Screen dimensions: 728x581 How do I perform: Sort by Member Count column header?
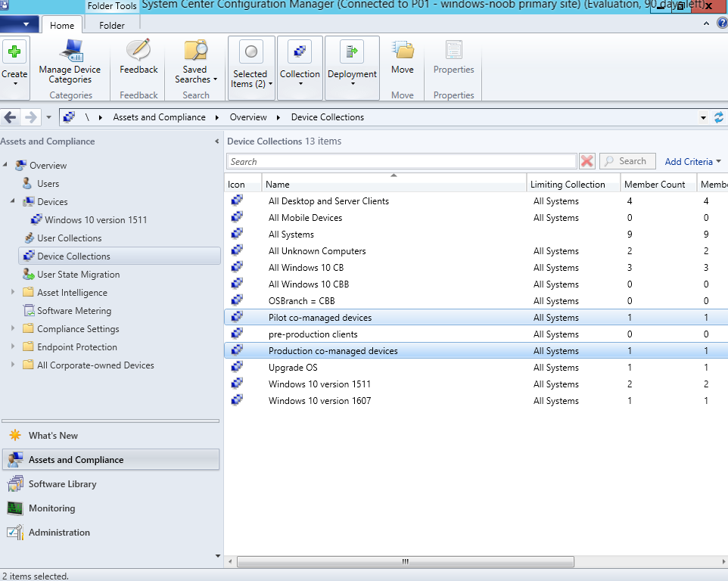(658, 185)
